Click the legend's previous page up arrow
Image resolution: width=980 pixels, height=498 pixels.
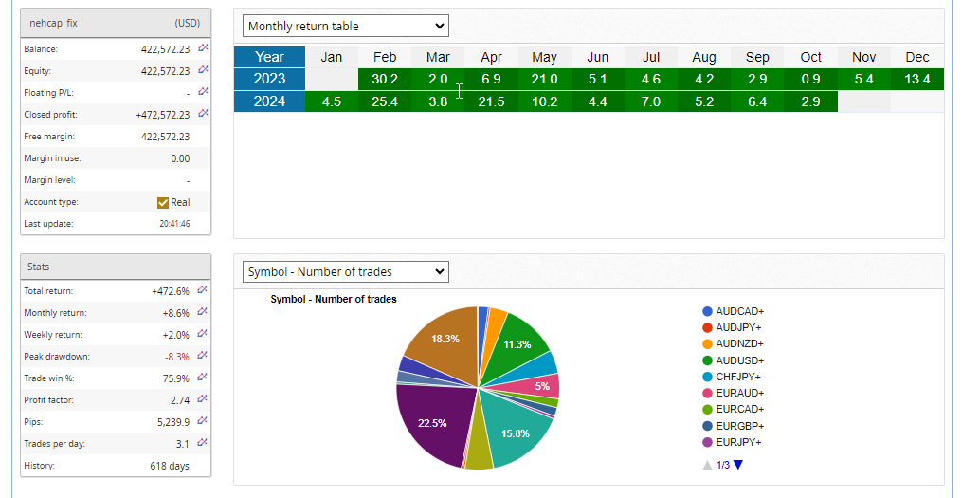(x=706, y=465)
